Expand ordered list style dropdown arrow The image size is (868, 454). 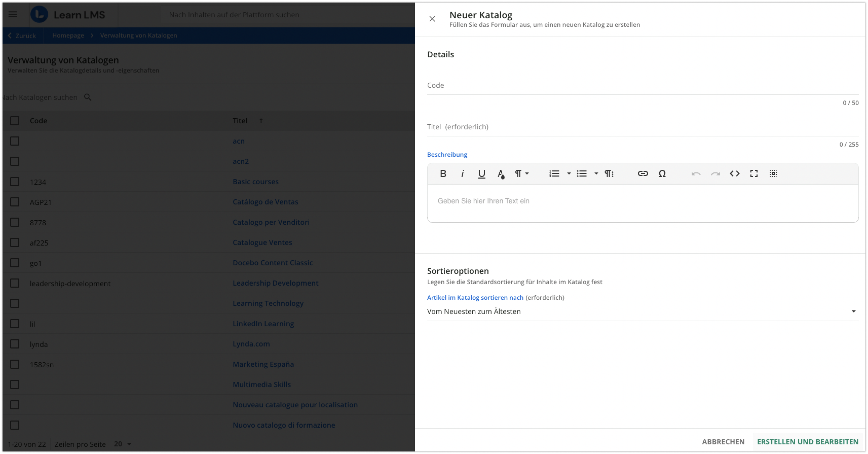point(569,173)
